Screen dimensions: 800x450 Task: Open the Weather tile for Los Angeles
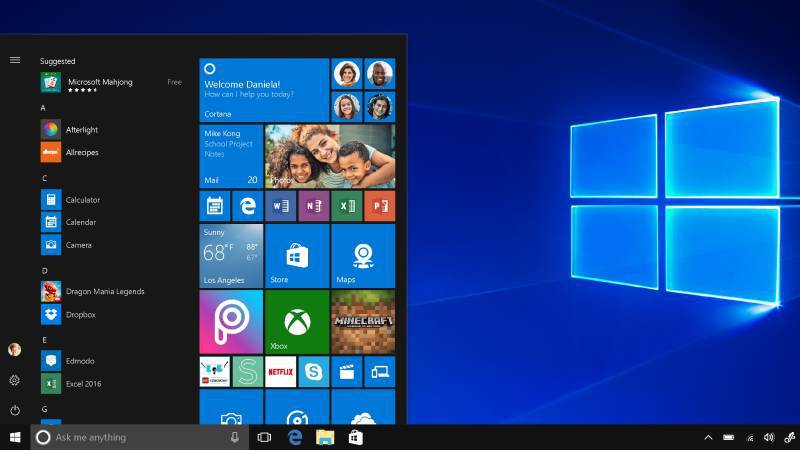click(231, 256)
